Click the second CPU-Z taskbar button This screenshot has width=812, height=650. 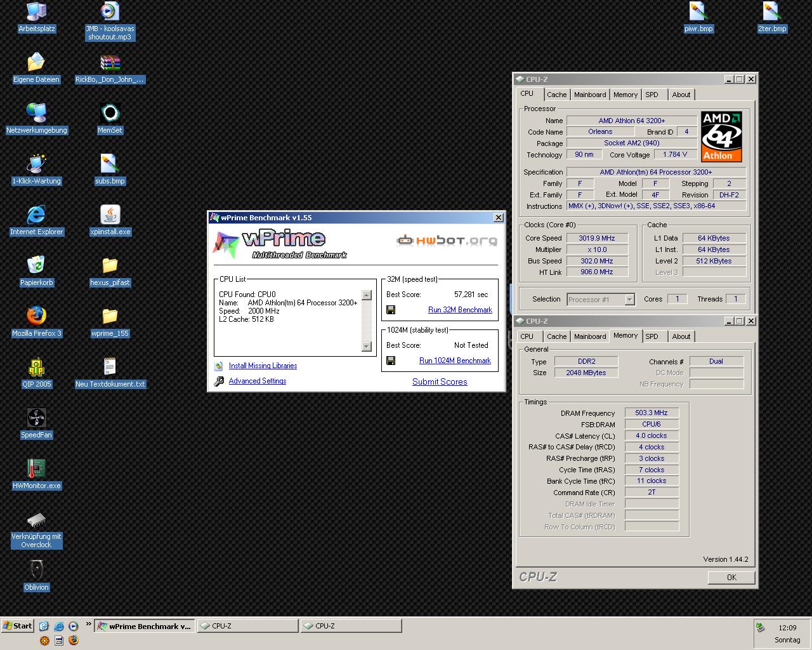click(351, 626)
